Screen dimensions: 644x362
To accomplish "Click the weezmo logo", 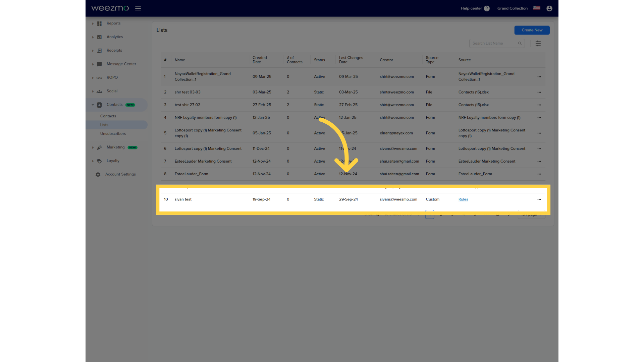I will coord(110,8).
